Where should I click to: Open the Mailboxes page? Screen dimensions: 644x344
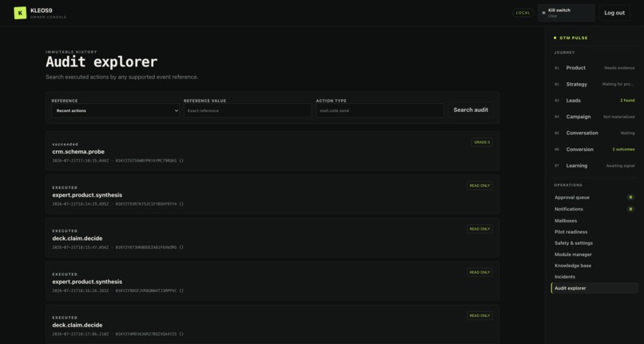click(x=594, y=221)
